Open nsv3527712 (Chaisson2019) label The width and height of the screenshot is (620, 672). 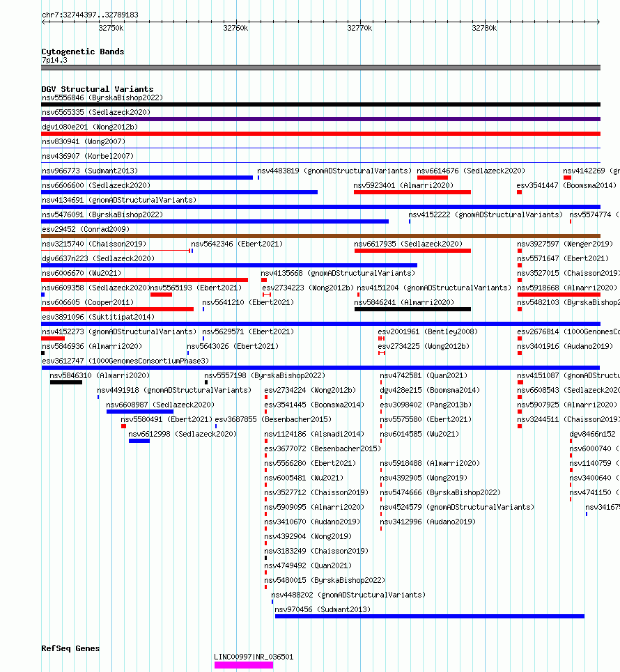(316, 492)
